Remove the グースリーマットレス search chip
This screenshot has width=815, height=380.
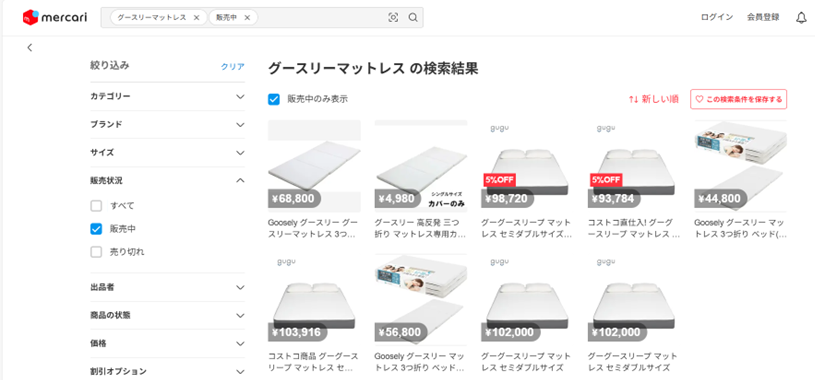[x=196, y=18]
